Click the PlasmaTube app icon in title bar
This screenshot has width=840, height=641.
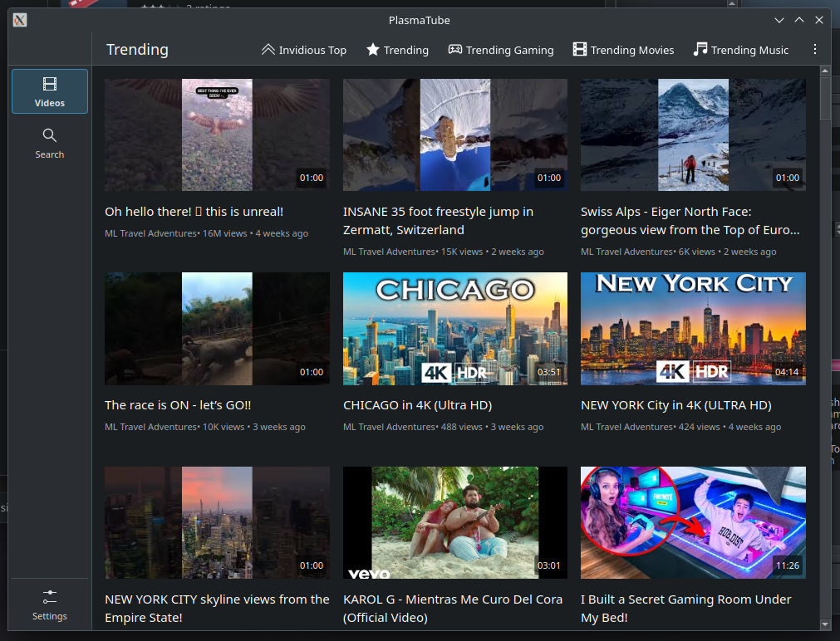pyautogui.click(x=20, y=21)
